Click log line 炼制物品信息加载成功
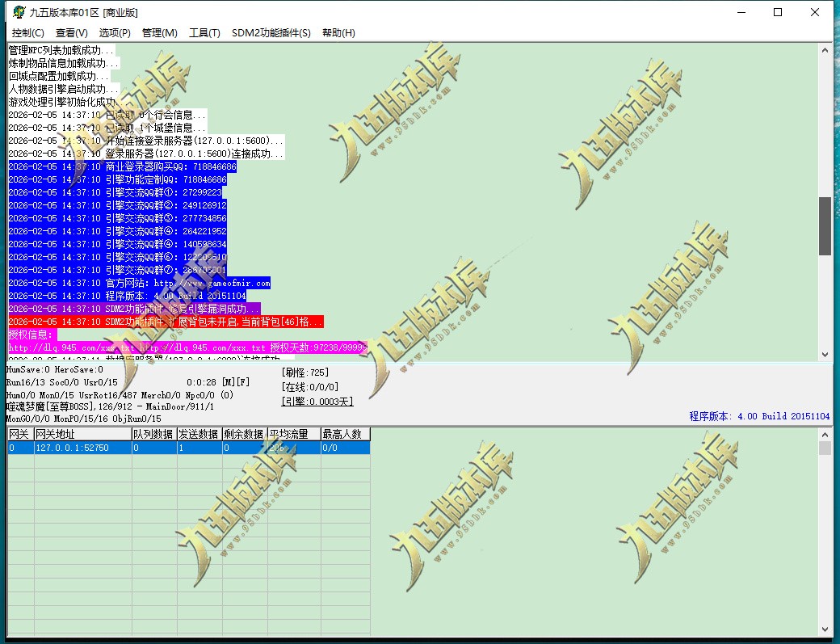This screenshot has height=644, width=840. [65, 63]
